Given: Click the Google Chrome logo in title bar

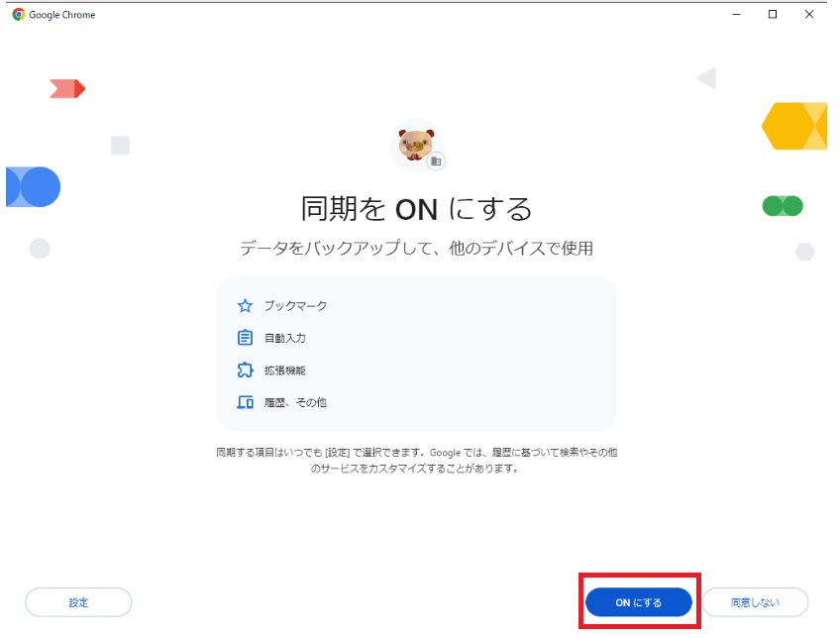Looking at the screenshot, I should tap(18, 15).
